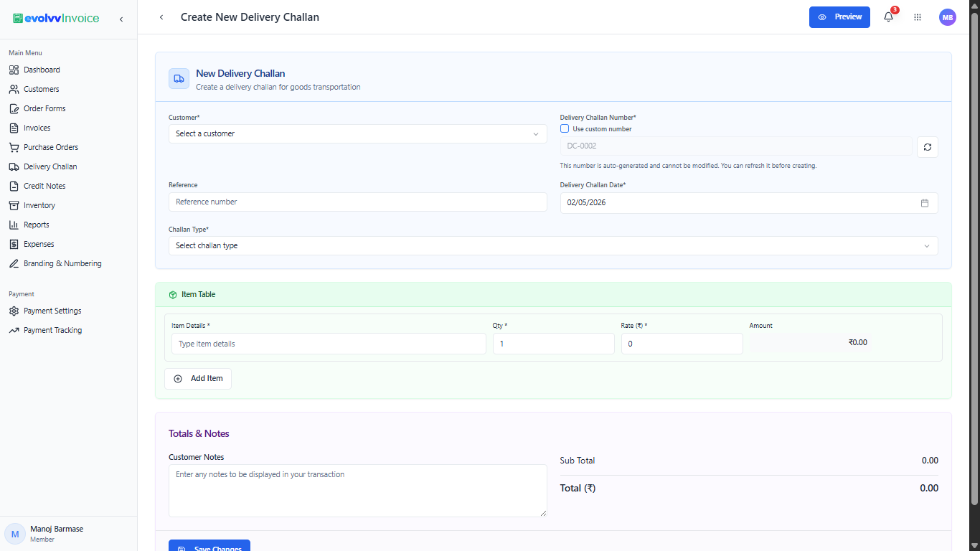This screenshot has height=551, width=980.
Task: Focus the Reference number field
Action: tap(357, 202)
